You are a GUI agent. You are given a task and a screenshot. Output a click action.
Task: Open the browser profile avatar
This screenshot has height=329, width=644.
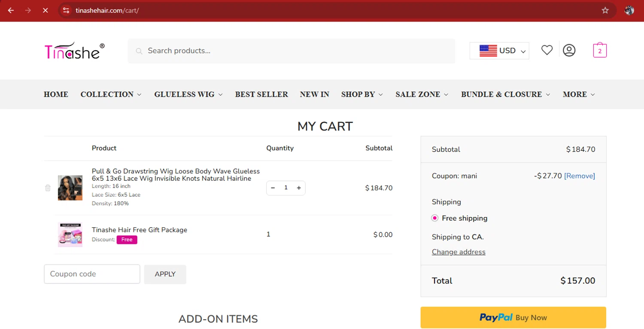pos(629,10)
